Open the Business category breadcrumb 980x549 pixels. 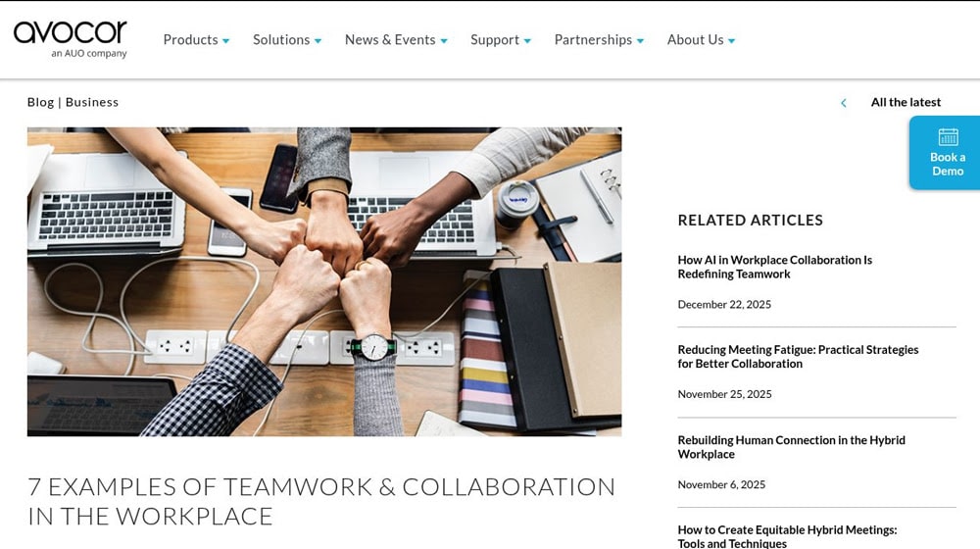92,102
